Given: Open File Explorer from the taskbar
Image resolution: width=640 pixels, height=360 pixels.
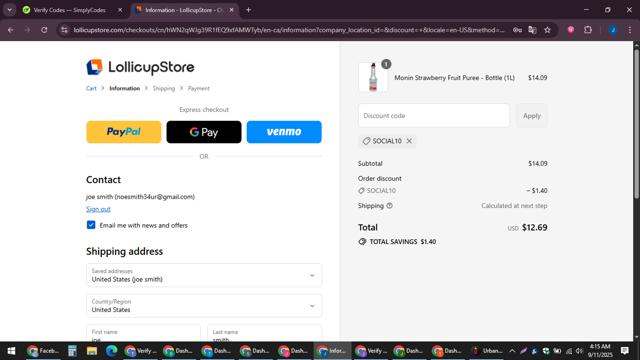Looking at the screenshot, I should [x=91, y=351].
